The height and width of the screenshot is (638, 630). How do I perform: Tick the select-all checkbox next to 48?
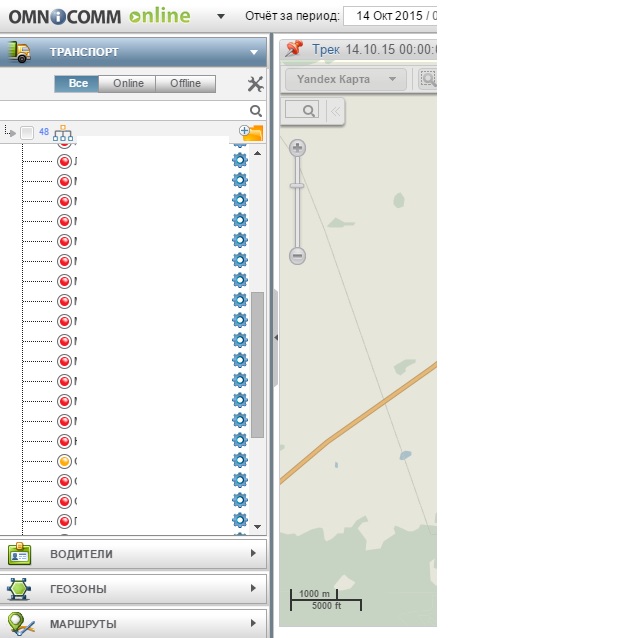click(x=27, y=132)
